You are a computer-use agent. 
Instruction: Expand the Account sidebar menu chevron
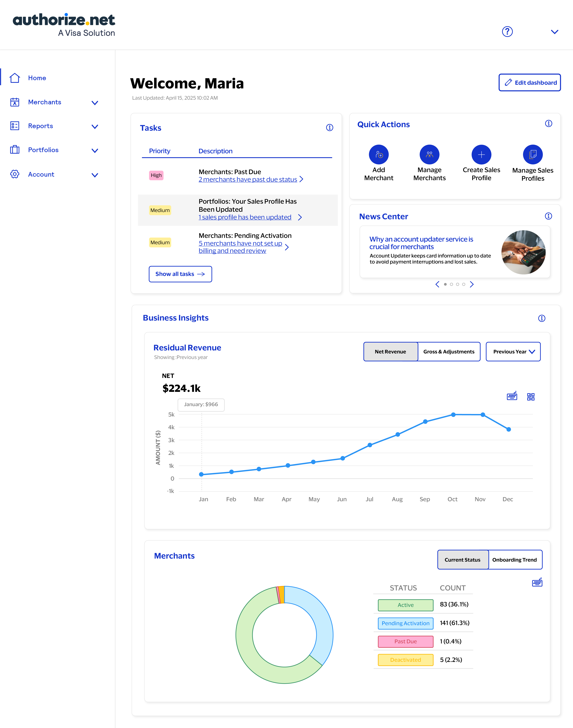95,175
